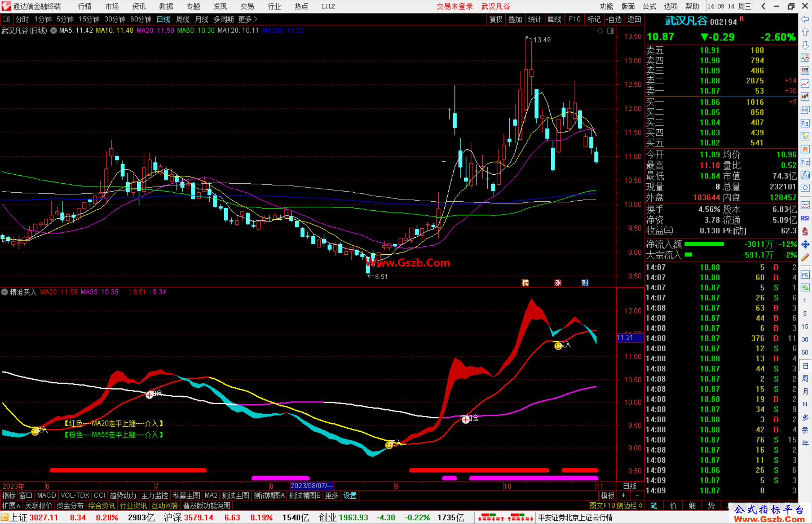This screenshot has width=812, height=524.
Task: Click the four-way move arrows icon
Action: 805,245
